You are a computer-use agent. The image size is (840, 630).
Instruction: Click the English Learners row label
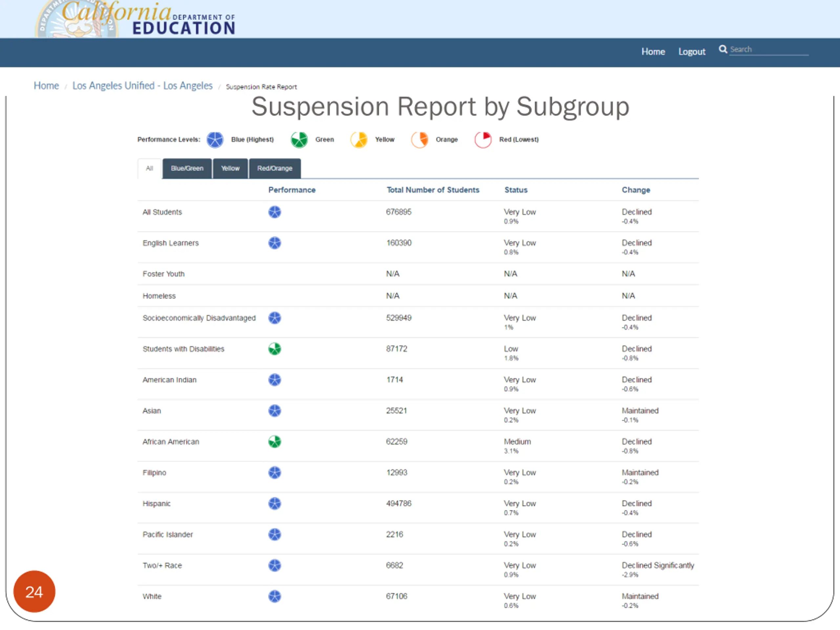(171, 243)
